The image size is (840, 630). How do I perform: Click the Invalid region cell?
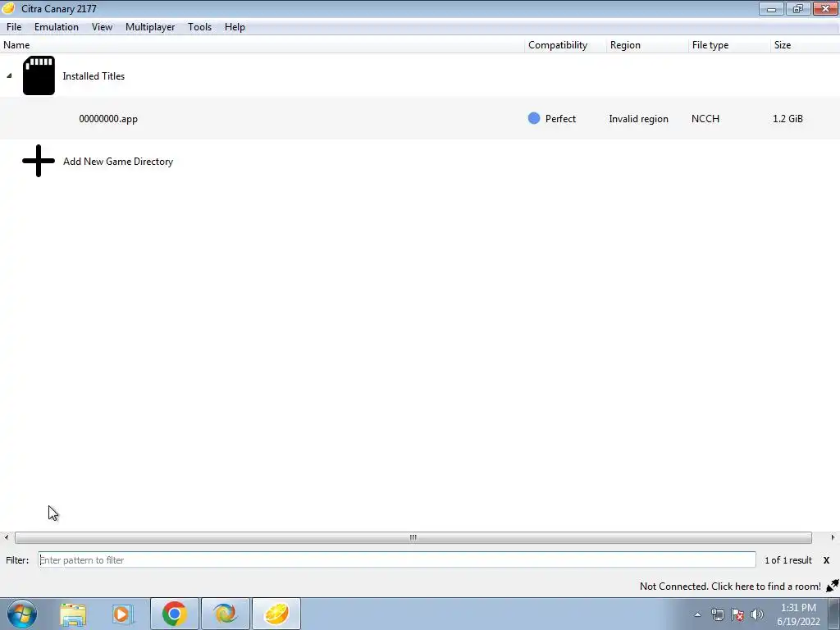point(638,119)
